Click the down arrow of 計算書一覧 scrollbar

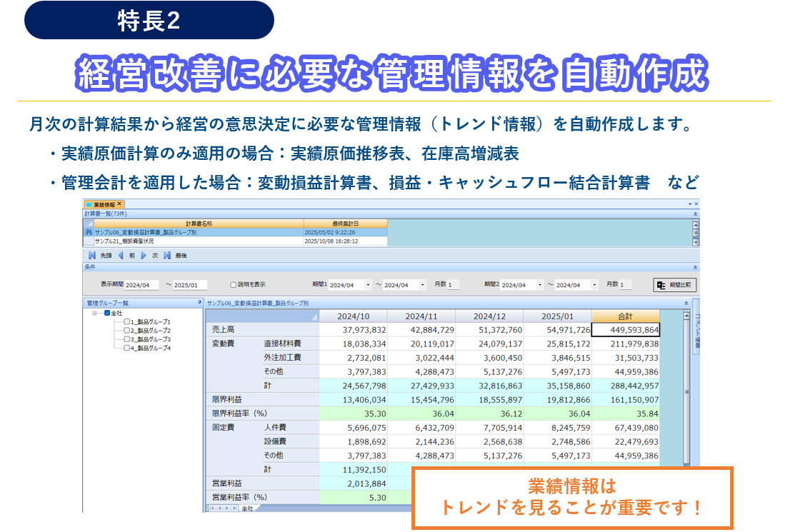[696, 242]
